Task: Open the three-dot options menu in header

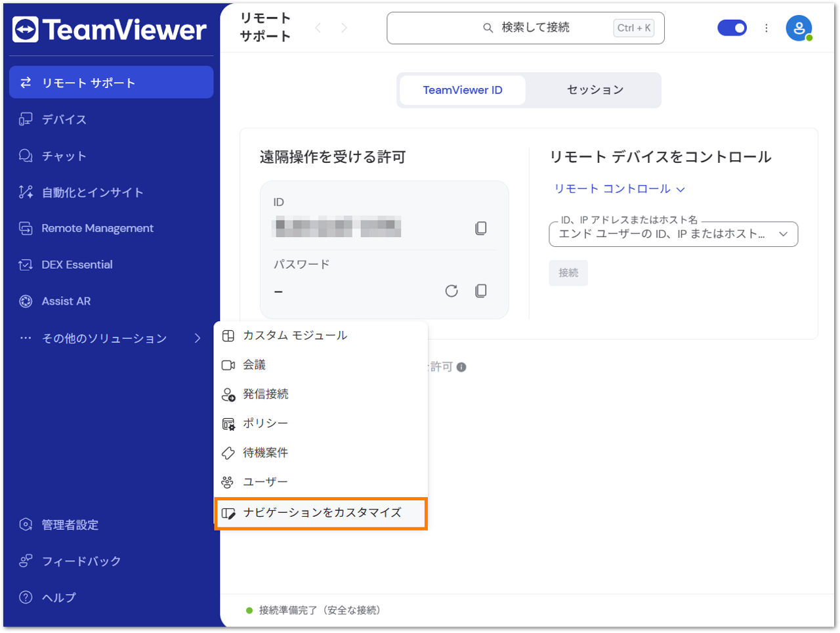Action: 766,28
